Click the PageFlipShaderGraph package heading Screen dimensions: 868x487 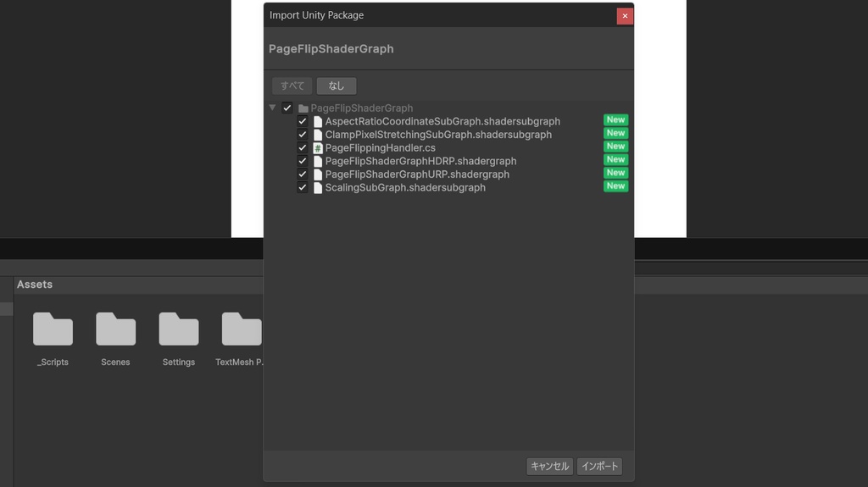tap(331, 49)
